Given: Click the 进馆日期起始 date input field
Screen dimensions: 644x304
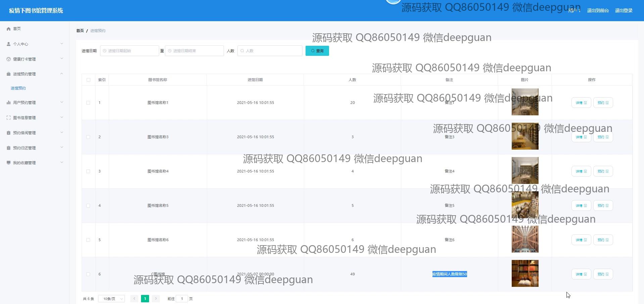Looking at the screenshot, I should pos(130,51).
